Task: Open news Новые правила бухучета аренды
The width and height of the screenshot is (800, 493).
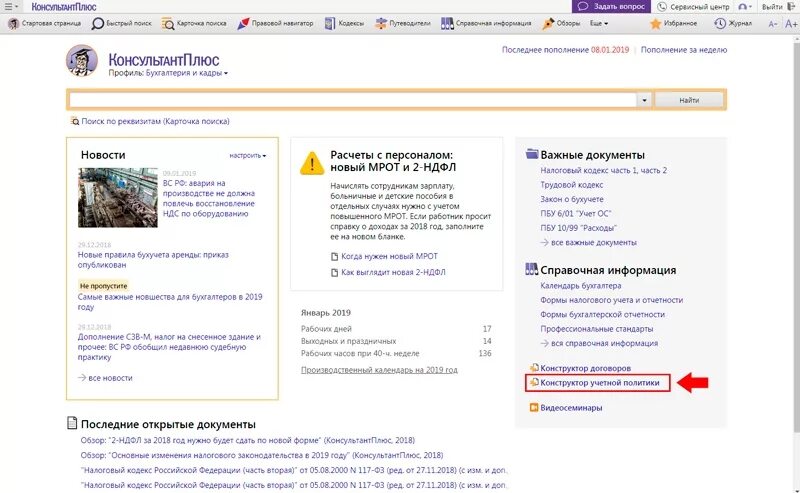Action: tap(153, 260)
